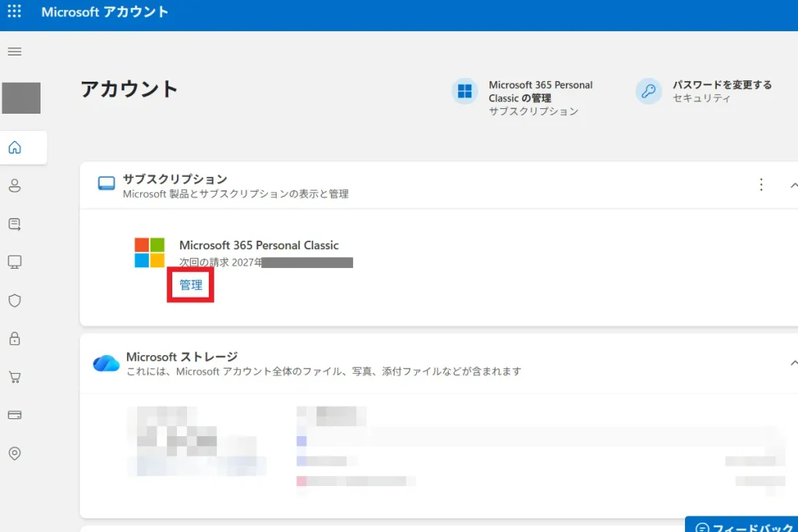The image size is (798, 532).
Task: Open パスワードを変更する link
Action: [x=722, y=85]
